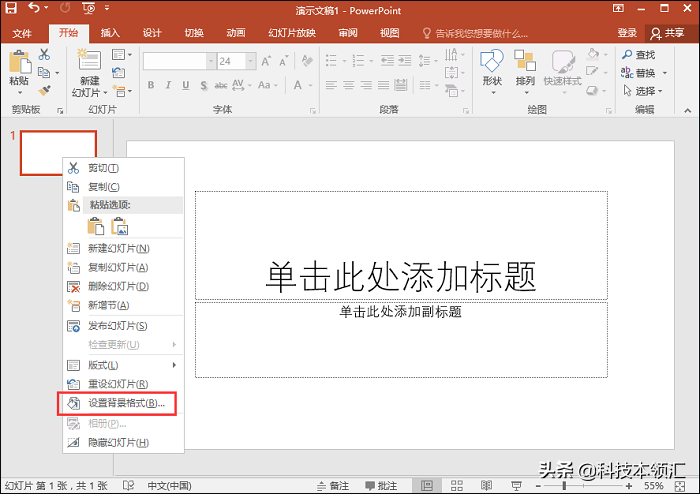Viewport: 700px width, 494px height.
Task: Choose Hide Slide in context menu
Action: (x=123, y=442)
